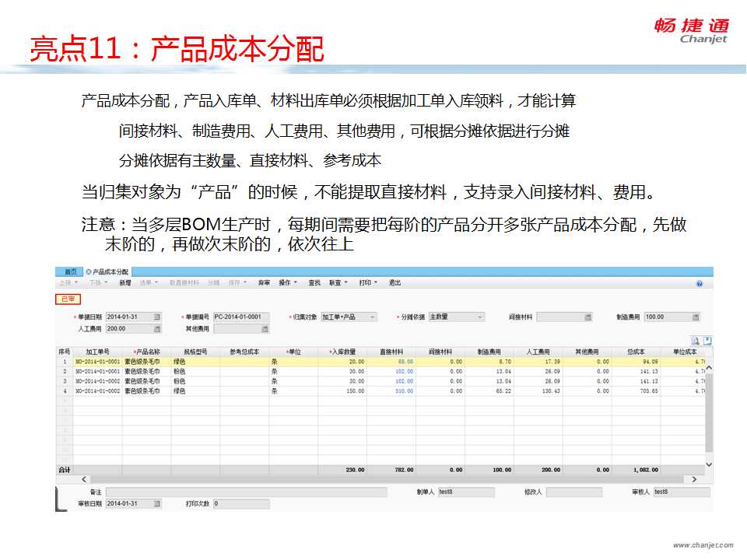Click the grid search magnifier icon
747x560 pixels.
[x=696, y=341]
